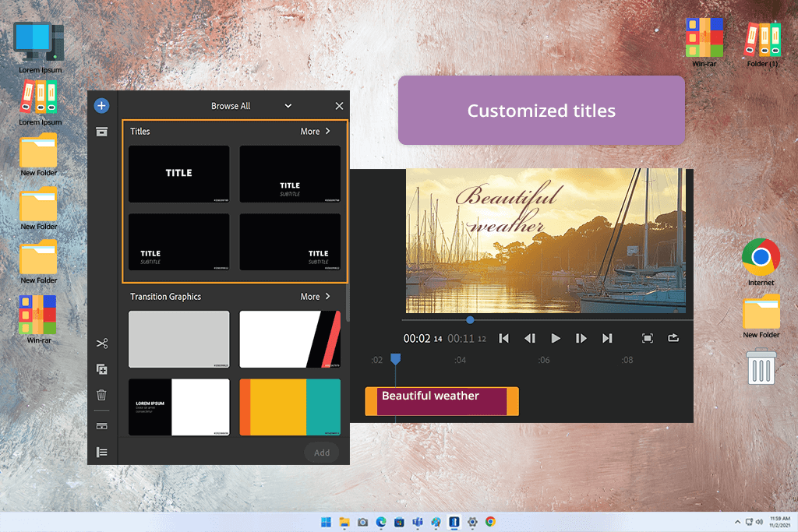Select the Beautiful weather title clip

pyautogui.click(x=442, y=401)
